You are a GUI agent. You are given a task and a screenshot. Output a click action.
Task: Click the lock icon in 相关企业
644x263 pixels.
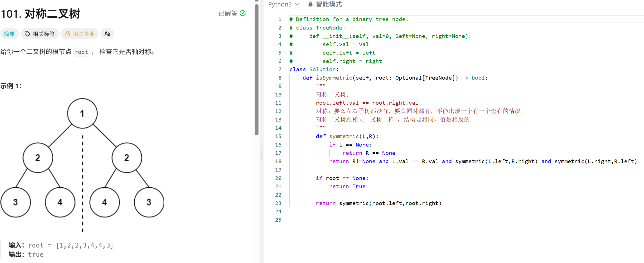pos(67,34)
